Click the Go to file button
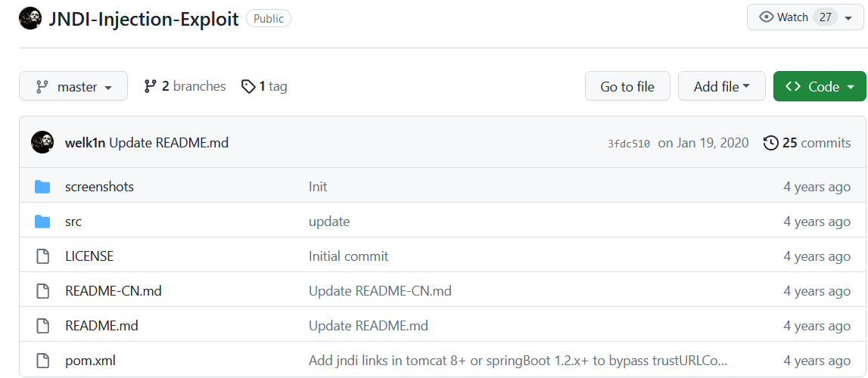This screenshot has width=868, height=378. point(627,86)
